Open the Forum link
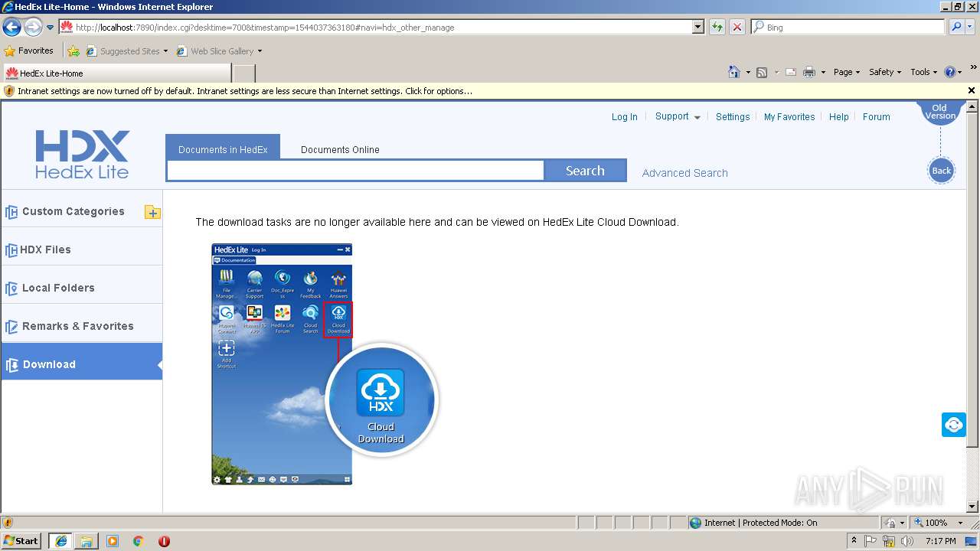Image resolution: width=980 pixels, height=551 pixels. [876, 117]
